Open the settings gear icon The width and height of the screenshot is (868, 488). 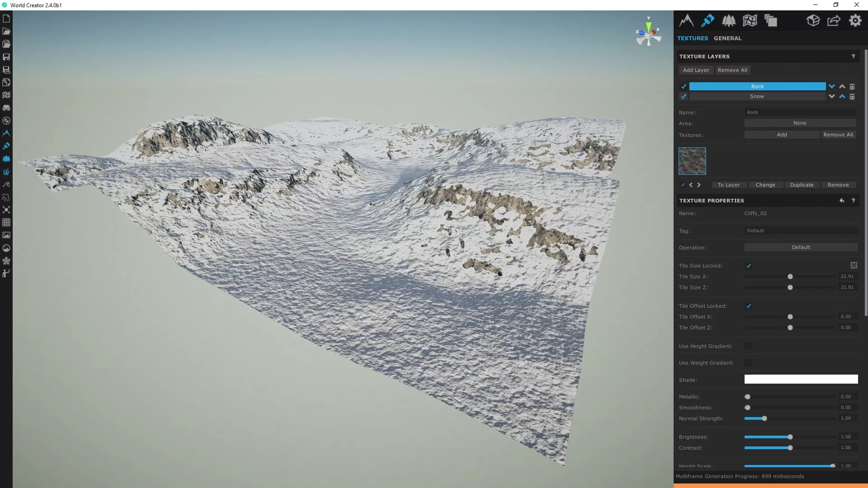tap(855, 20)
